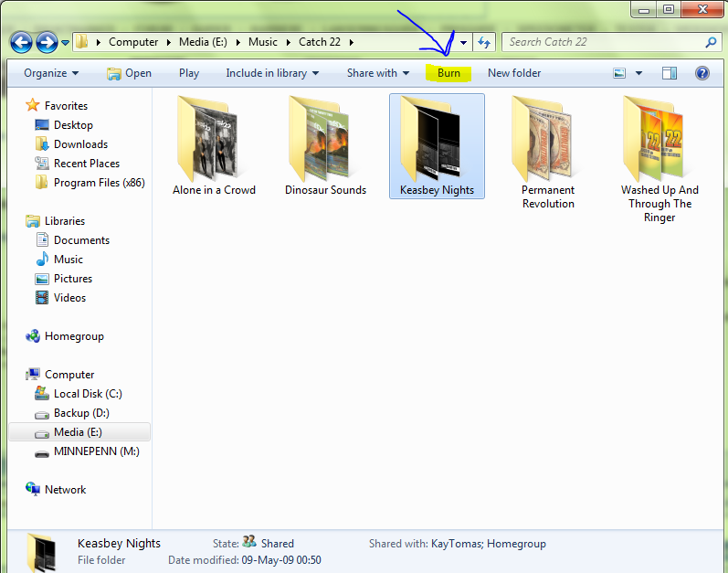
Task: Open the Organize menu
Action: point(51,73)
